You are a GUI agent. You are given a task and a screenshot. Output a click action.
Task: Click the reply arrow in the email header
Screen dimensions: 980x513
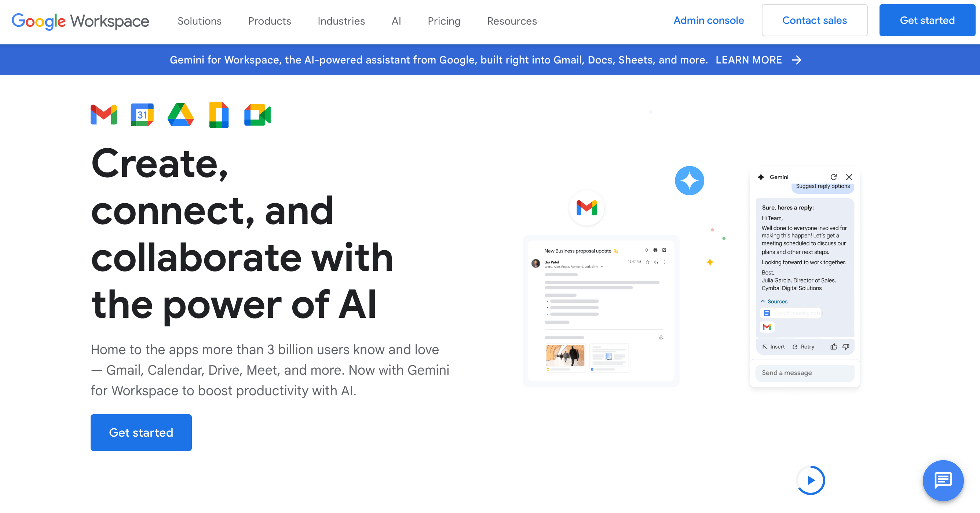point(656,262)
